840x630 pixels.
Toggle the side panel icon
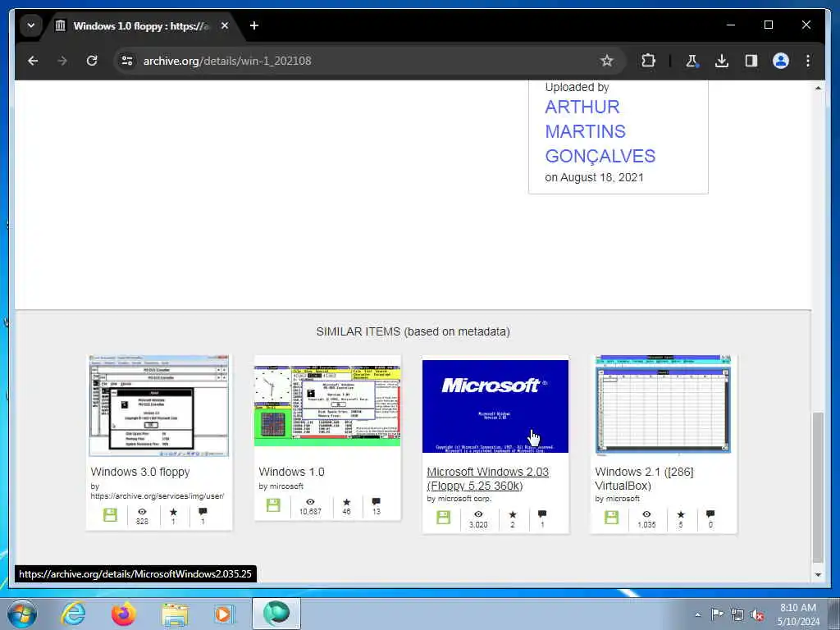[x=751, y=61]
